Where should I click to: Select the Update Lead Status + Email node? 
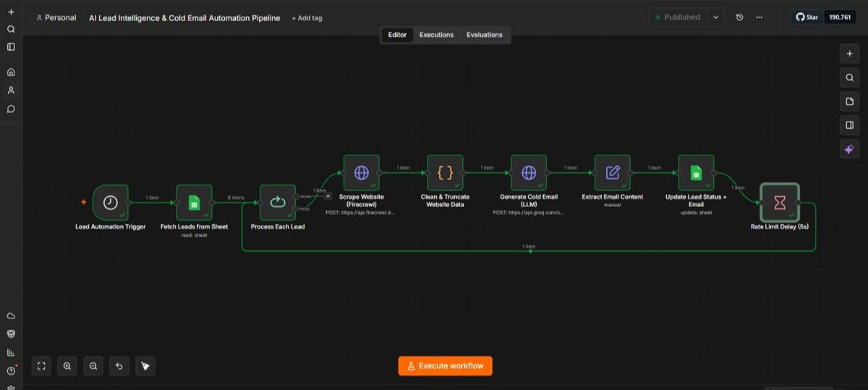pyautogui.click(x=696, y=173)
